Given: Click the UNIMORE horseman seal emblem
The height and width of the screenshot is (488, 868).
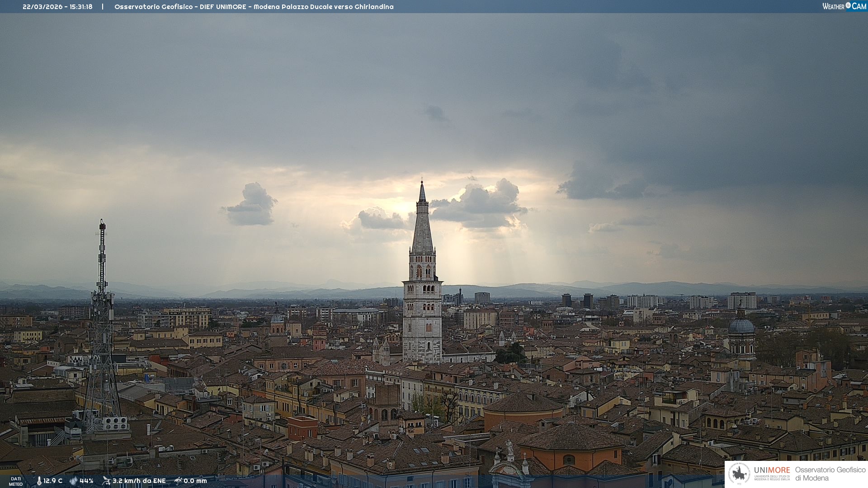Looking at the screenshot, I should pyautogui.click(x=739, y=474).
